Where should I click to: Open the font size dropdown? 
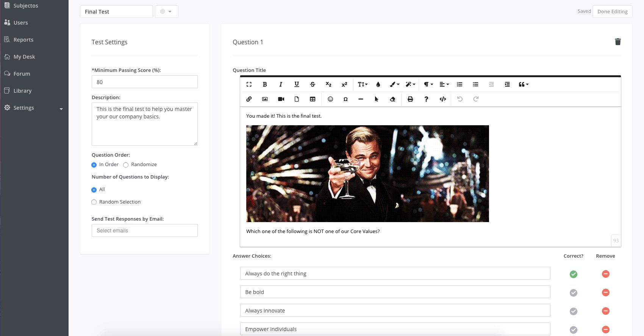click(x=363, y=84)
